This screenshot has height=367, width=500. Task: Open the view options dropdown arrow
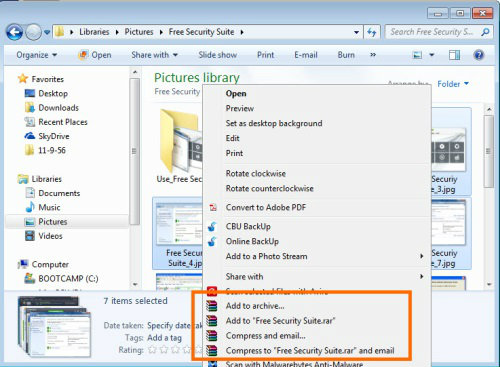click(x=431, y=55)
